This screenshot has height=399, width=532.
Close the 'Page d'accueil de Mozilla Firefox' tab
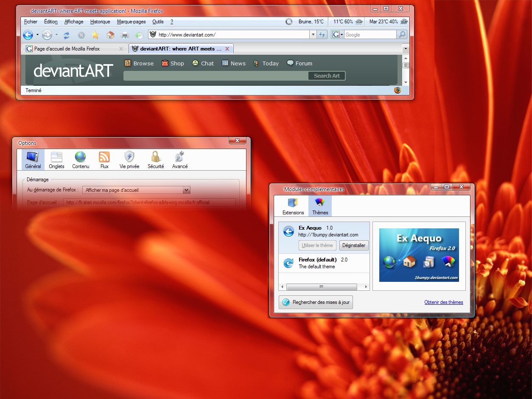pyautogui.click(x=121, y=49)
